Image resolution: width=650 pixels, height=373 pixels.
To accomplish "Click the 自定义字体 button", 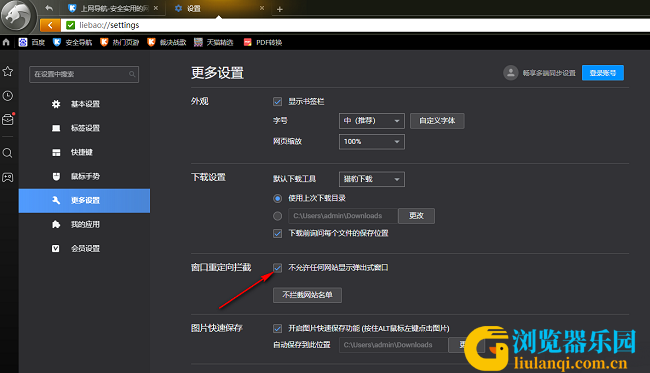I will coord(437,121).
